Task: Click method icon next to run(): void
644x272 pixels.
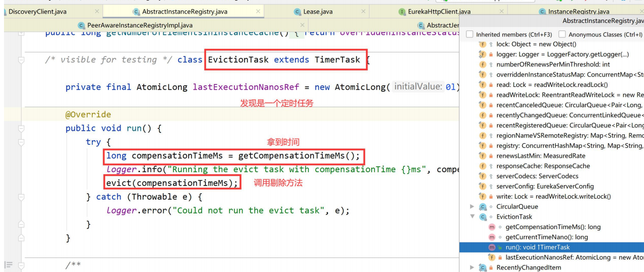Action: coord(491,247)
